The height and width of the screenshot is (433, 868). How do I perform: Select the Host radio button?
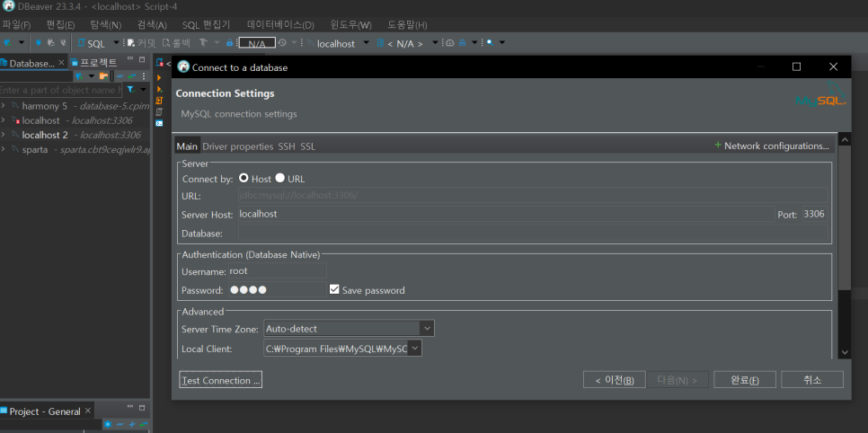243,178
